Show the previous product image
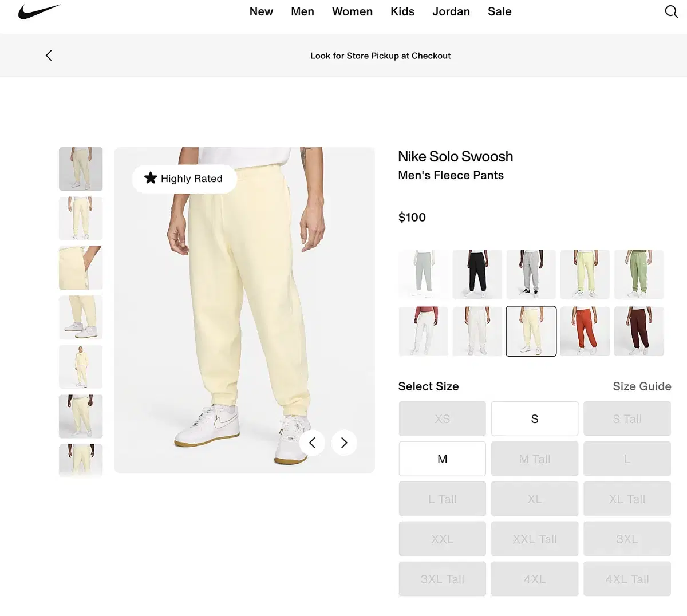This screenshot has width=687, height=616. (312, 443)
